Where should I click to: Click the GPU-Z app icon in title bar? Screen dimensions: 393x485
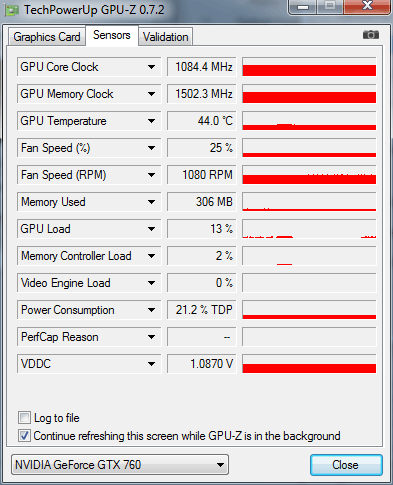tap(12, 10)
